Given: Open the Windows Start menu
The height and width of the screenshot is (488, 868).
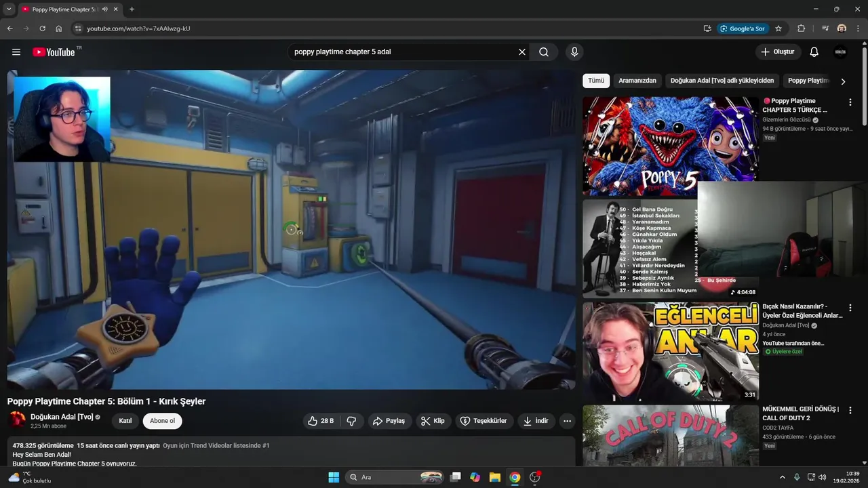Looking at the screenshot, I should 334,477.
